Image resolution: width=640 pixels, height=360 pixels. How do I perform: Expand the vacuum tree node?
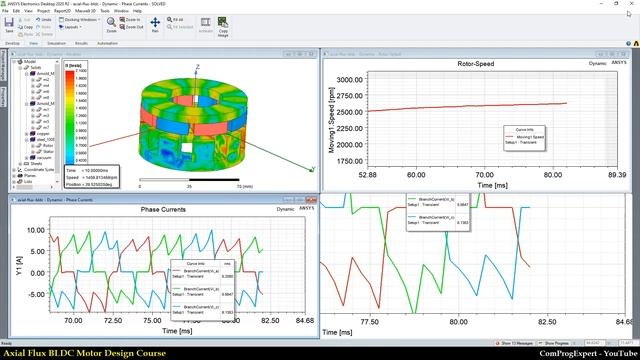click(27, 158)
